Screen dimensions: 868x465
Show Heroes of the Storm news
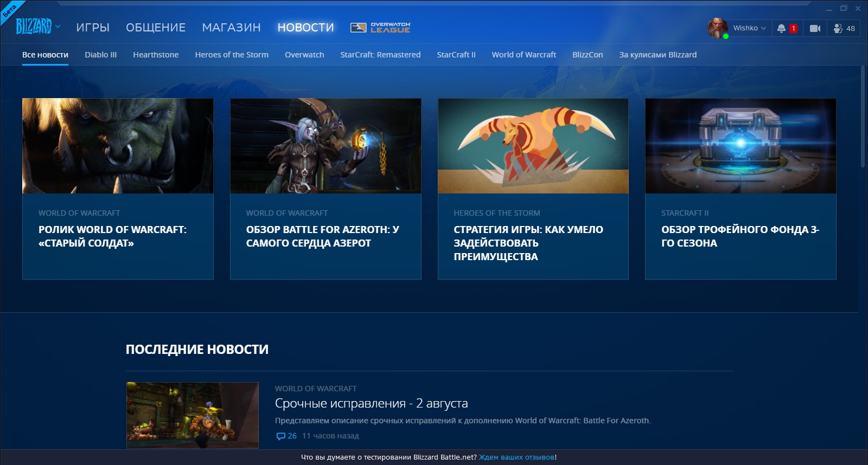click(232, 55)
